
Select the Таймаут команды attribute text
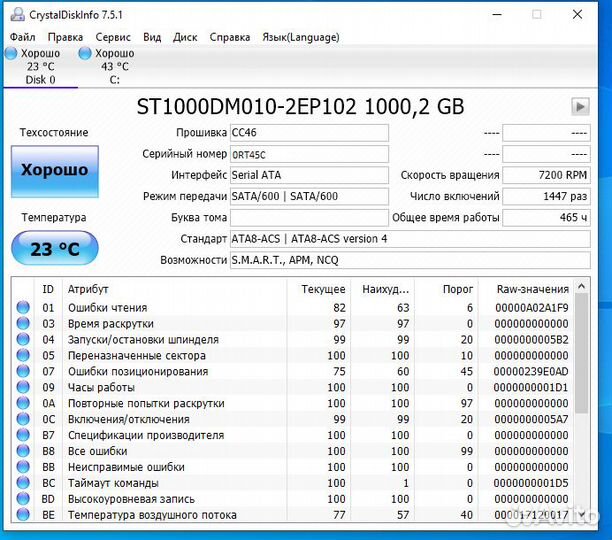click(x=113, y=483)
